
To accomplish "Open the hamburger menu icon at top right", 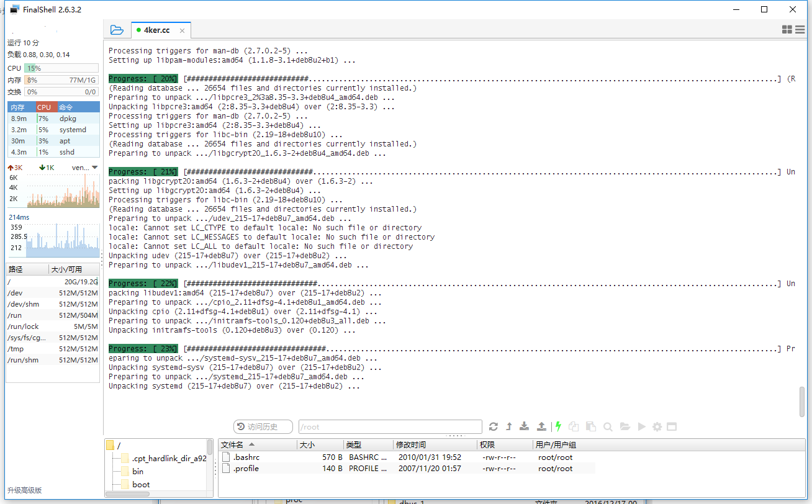I will pyautogui.click(x=800, y=30).
